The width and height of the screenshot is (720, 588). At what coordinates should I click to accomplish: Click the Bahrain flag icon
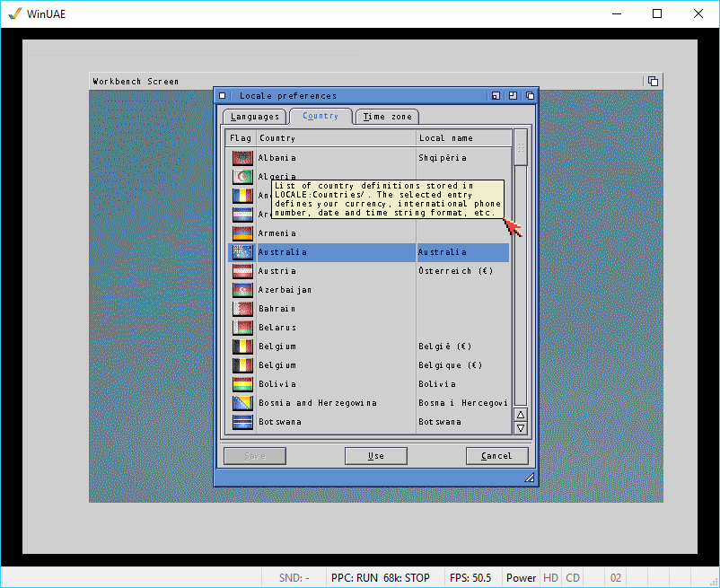(x=242, y=309)
